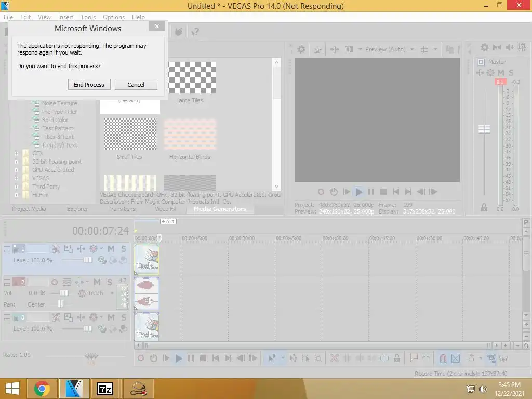Click Master automation settings gear icon
Image resolution: width=532 pixels, height=399 pixels.
[490, 73]
